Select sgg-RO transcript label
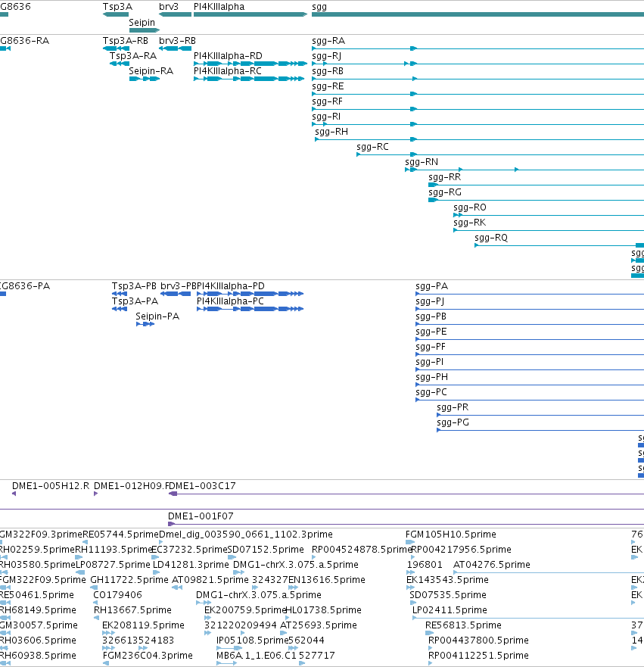Image resolution: width=644 pixels, height=667 pixels. pyautogui.click(x=470, y=207)
